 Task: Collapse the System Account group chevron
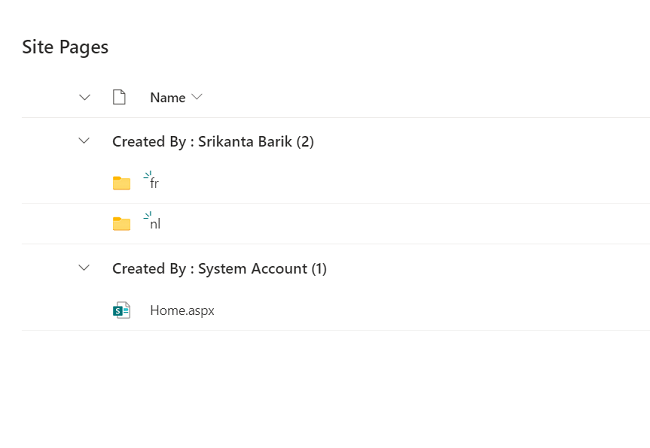click(x=84, y=268)
